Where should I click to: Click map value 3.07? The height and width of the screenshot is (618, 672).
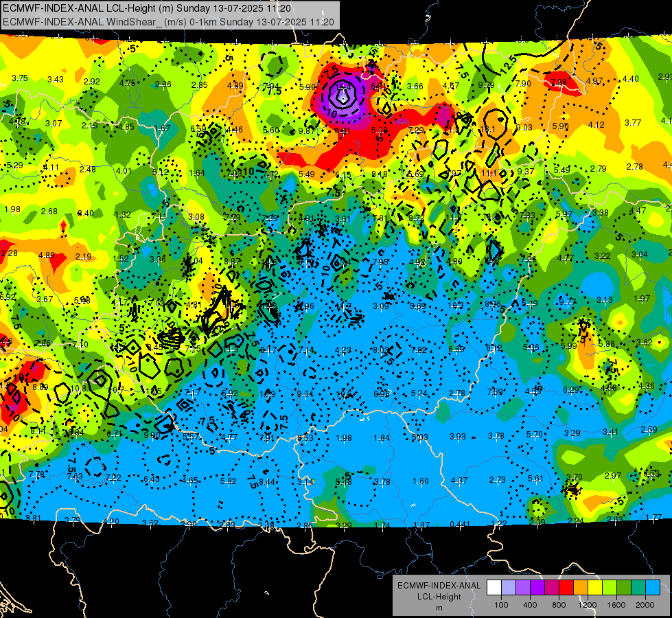click(x=54, y=124)
